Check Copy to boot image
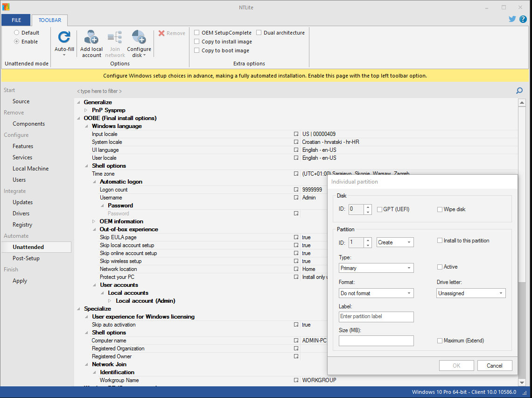532x398 pixels. [x=196, y=50]
